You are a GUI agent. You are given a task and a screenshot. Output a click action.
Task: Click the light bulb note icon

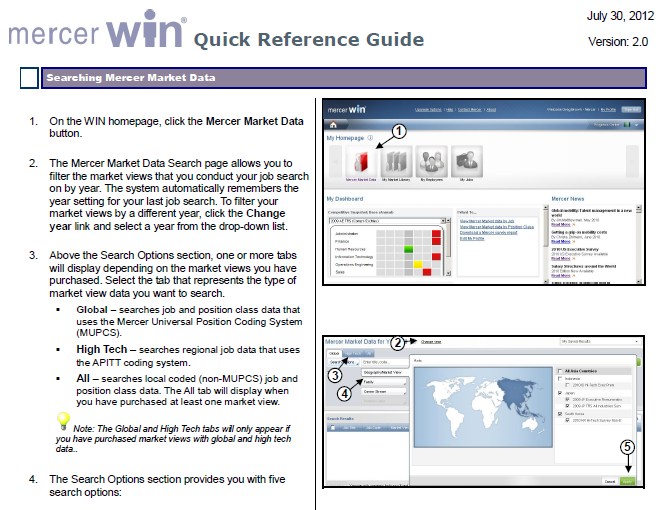(63, 420)
